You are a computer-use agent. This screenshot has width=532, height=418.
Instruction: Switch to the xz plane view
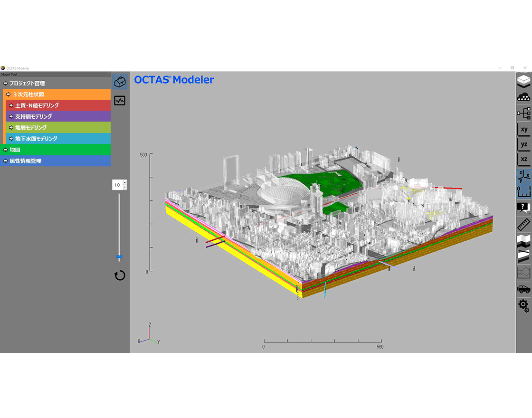(523, 160)
